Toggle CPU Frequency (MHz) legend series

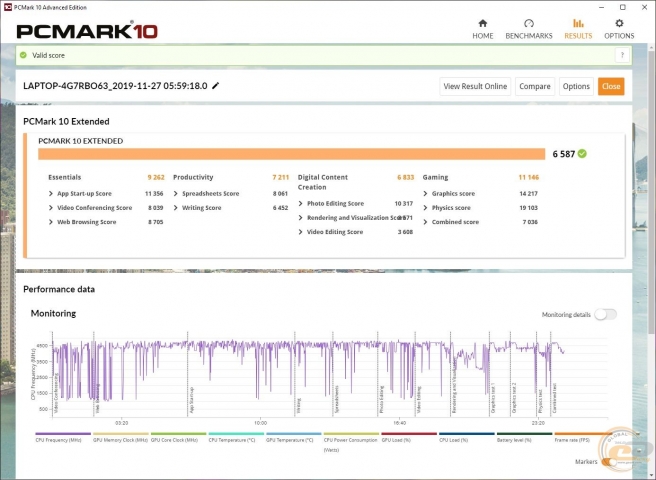pyautogui.click(x=63, y=438)
